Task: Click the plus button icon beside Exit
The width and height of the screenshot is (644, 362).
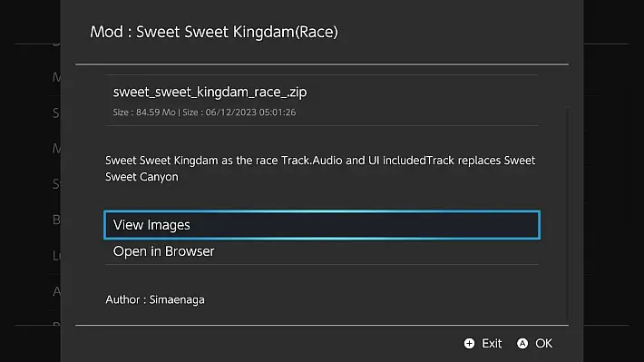Action: coord(469,343)
